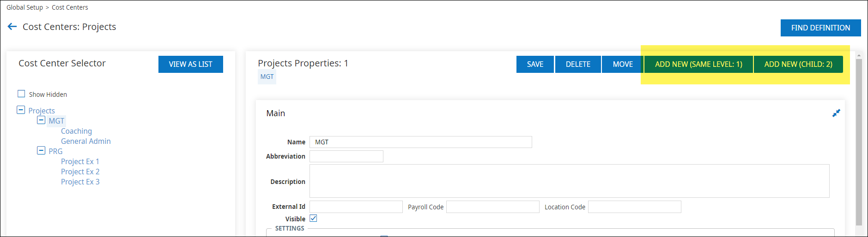Click the Move button

[x=623, y=64]
